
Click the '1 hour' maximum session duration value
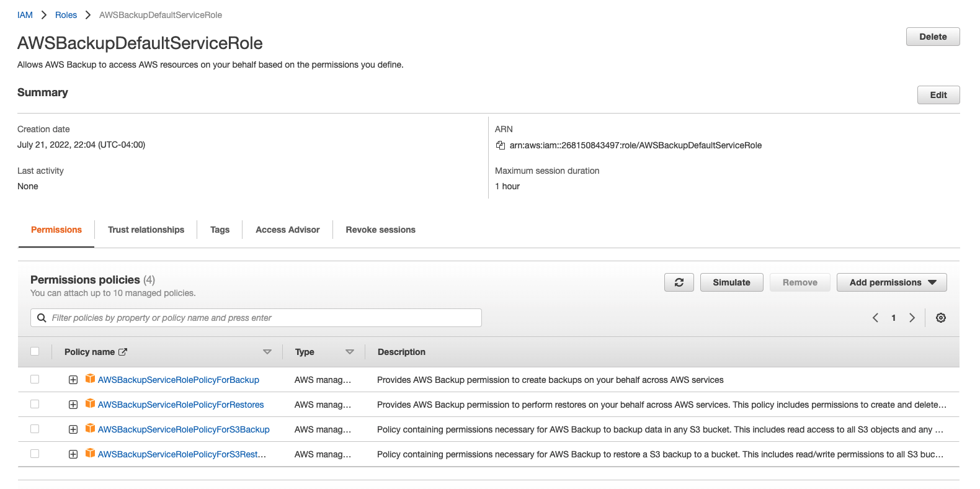[507, 186]
